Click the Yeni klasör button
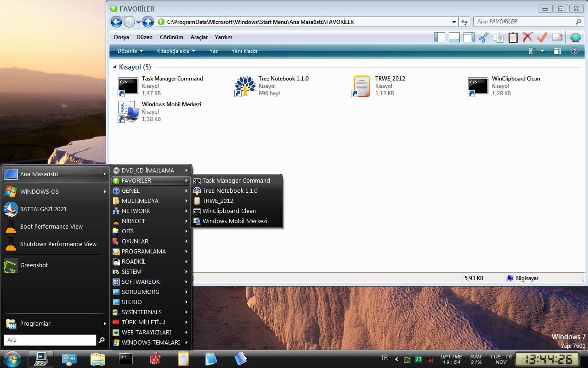This screenshot has height=368, width=588. coord(245,51)
